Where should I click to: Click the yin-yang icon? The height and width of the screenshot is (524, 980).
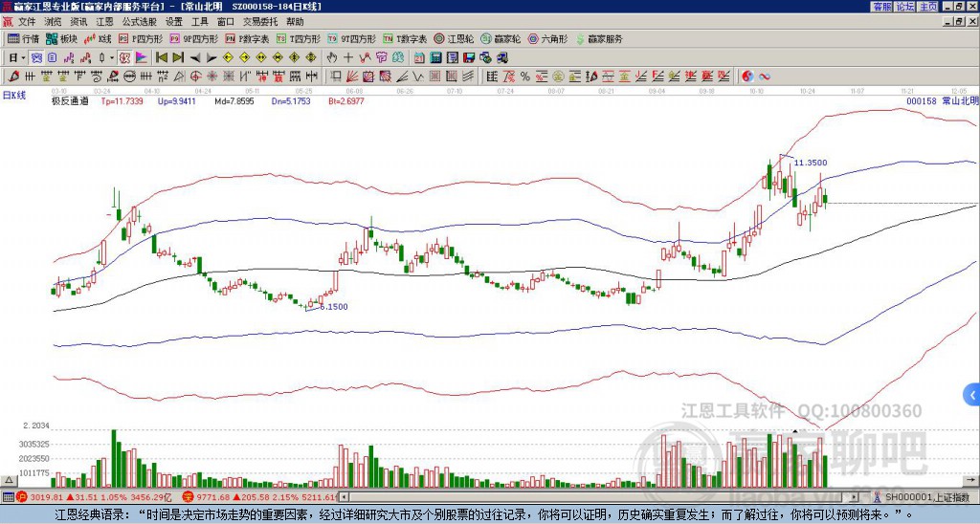(748, 76)
